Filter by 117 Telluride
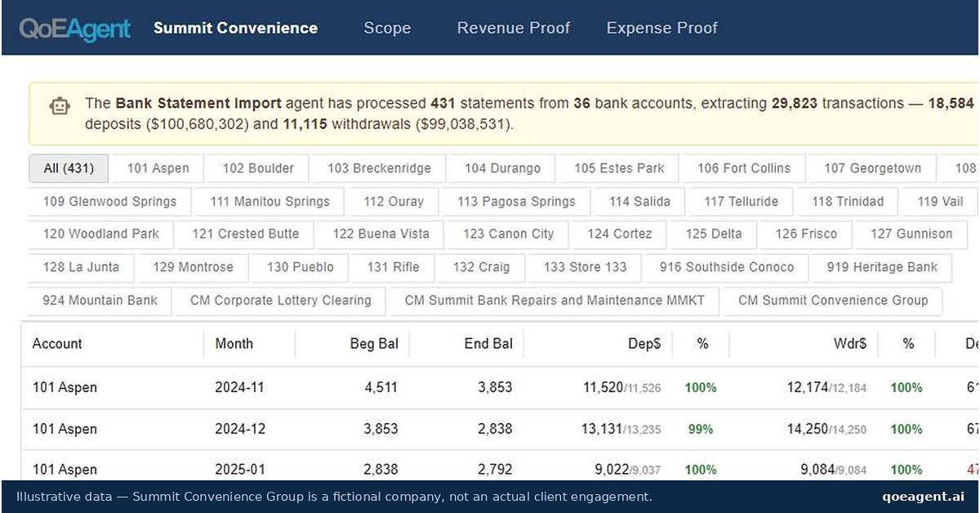 pos(741,202)
